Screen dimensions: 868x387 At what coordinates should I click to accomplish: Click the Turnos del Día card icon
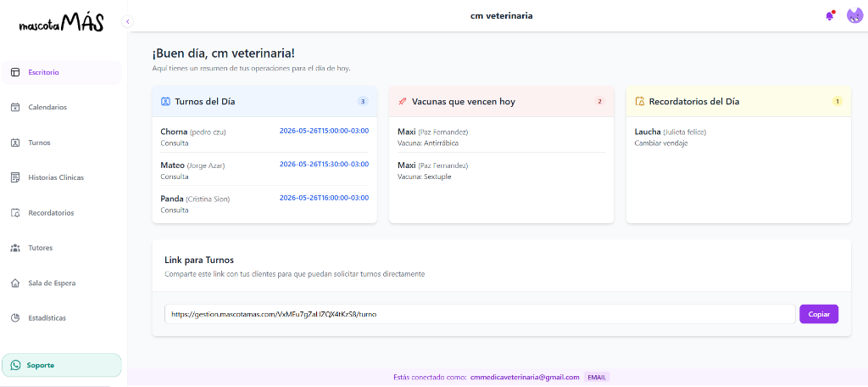pos(165,102)
